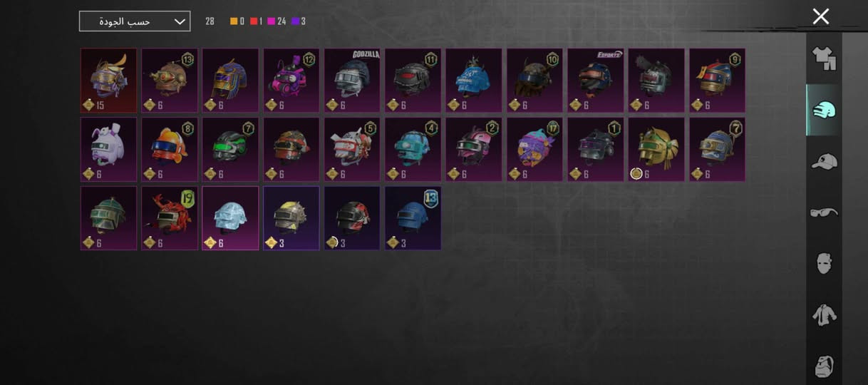Pick the ice crystal helmet
The image size is (868, 385).
(x=230, y=218)
